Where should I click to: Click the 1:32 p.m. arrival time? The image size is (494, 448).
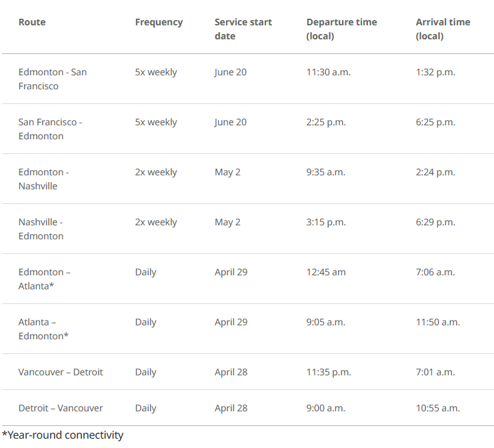pos(435,72)
